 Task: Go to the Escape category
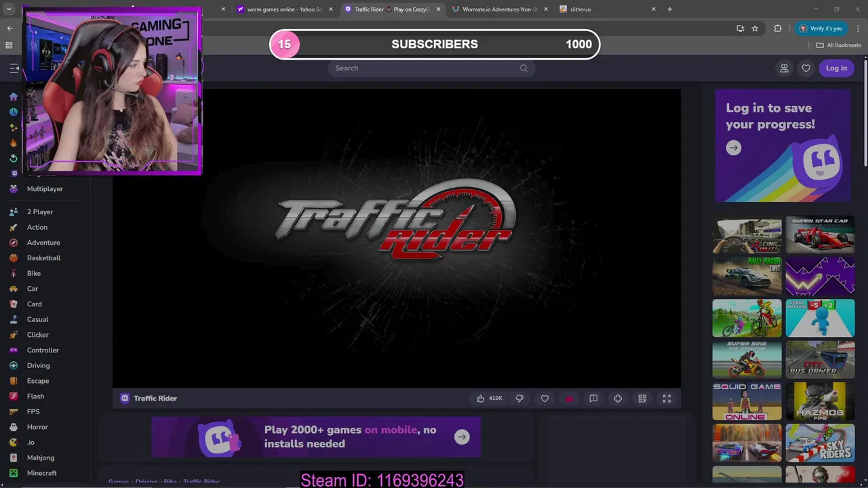(x=38, y=381)
